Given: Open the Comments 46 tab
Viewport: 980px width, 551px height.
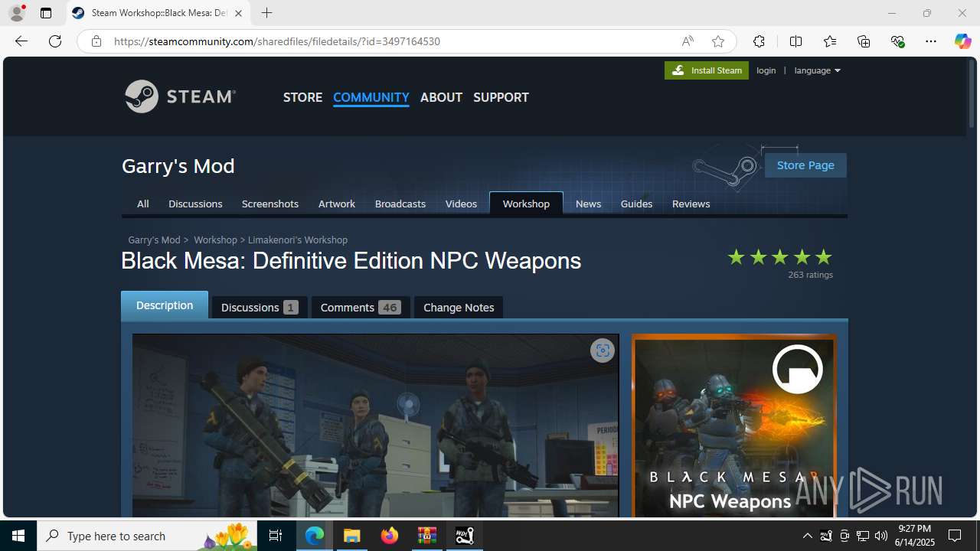Looking at the screenshot, I should point(361,307).
